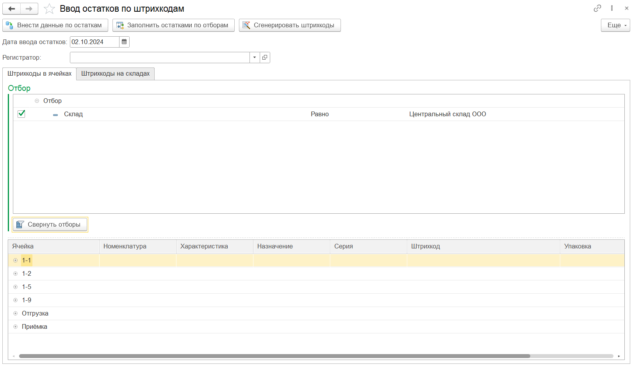
Task: Switch to Штрихкоды в ячейках tab
Action: (39, 73)
